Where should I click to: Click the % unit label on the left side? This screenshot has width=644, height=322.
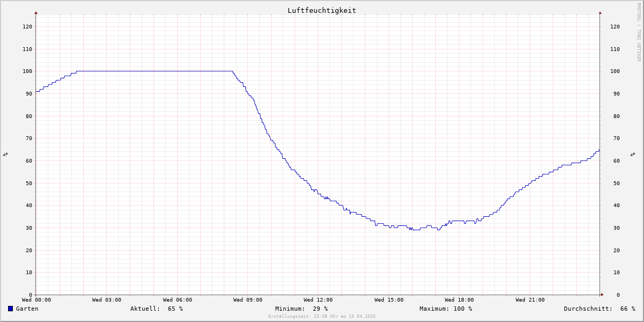5,155
